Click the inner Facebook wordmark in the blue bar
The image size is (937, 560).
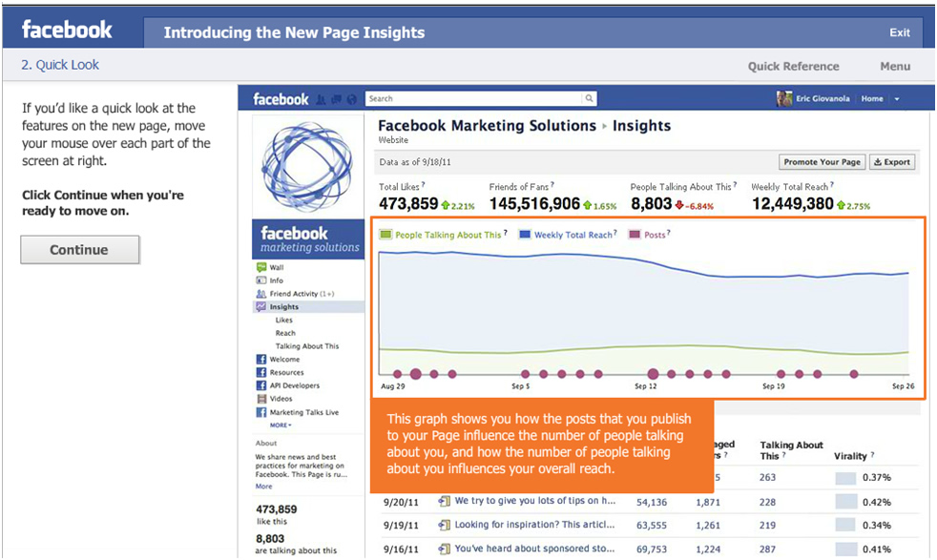tap(281, 99)
